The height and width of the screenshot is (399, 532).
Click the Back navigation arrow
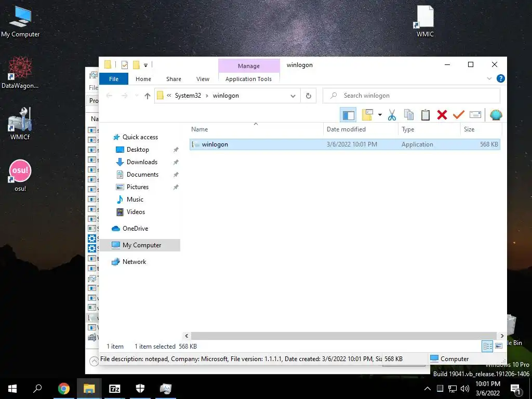[x=109, y=96]
